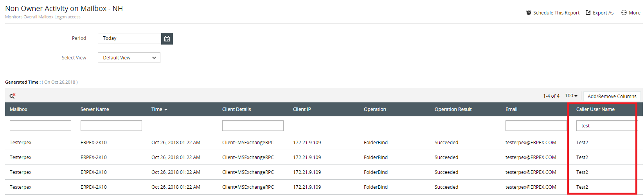The width and height of the screenshot is (644, 195).
Task: Click the Today period field
Action: tap(130, 38)
